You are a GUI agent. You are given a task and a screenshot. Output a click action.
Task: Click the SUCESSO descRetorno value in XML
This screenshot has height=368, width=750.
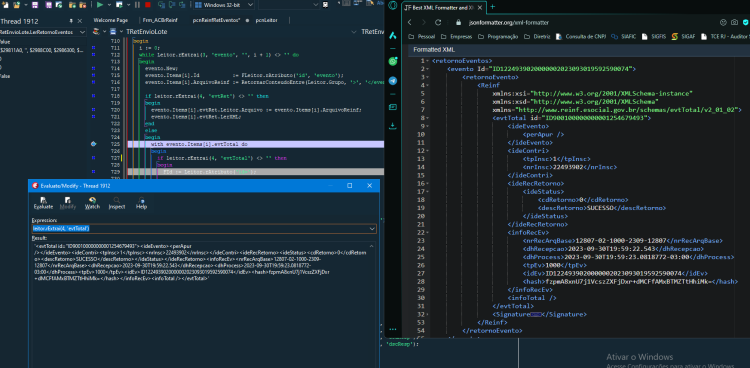[x=600, y=208]
